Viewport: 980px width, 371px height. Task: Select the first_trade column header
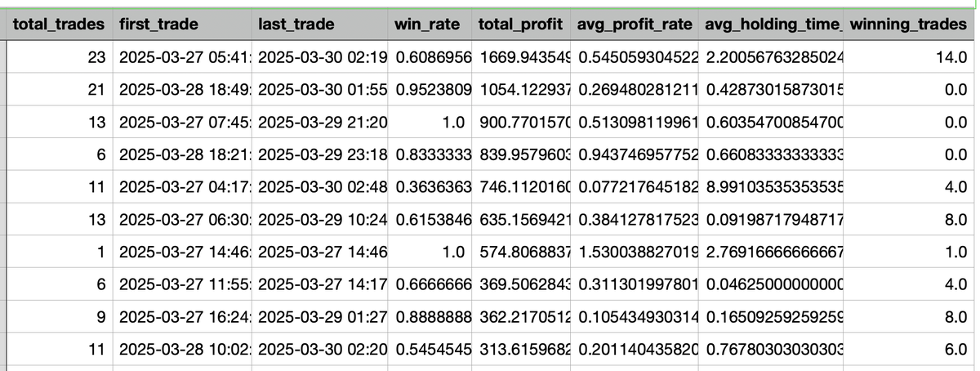[181, 25]
